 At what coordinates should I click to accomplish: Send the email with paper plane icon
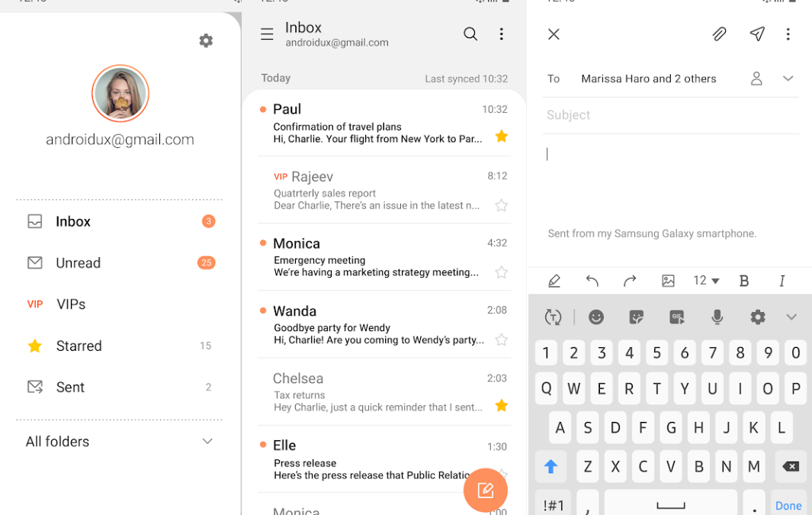pos(757,34)
